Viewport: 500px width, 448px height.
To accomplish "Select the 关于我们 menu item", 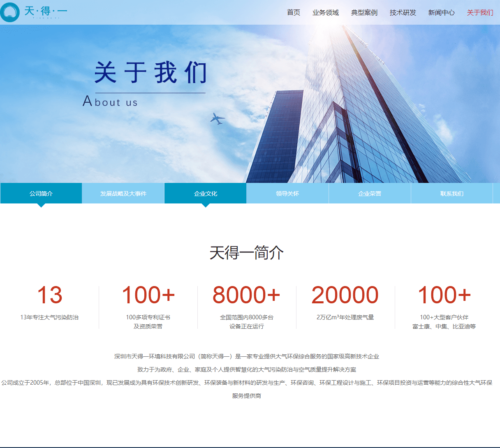I will pyautogui.click(x=479, y=13).
